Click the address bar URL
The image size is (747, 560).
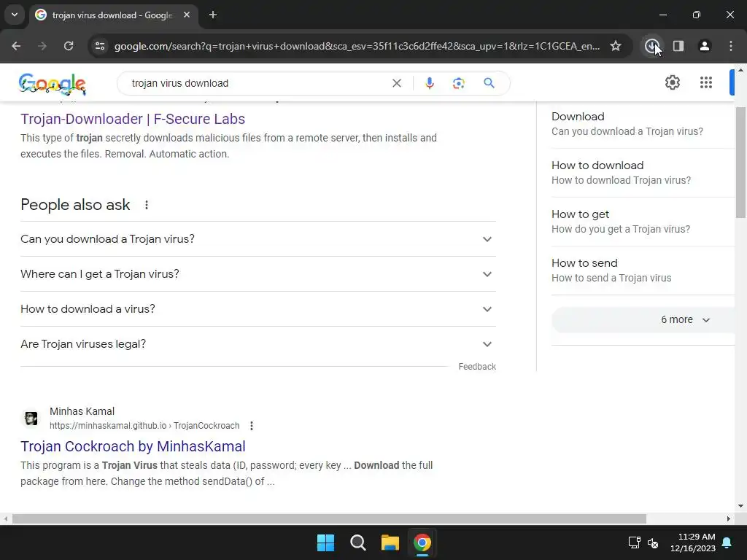coord(357,46)
